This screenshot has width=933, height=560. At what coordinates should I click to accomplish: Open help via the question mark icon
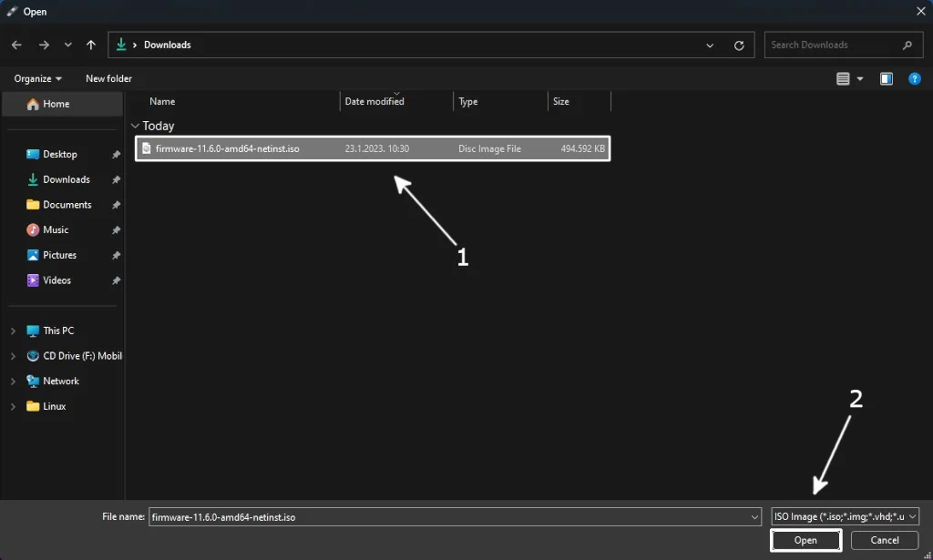coord(915,78)
